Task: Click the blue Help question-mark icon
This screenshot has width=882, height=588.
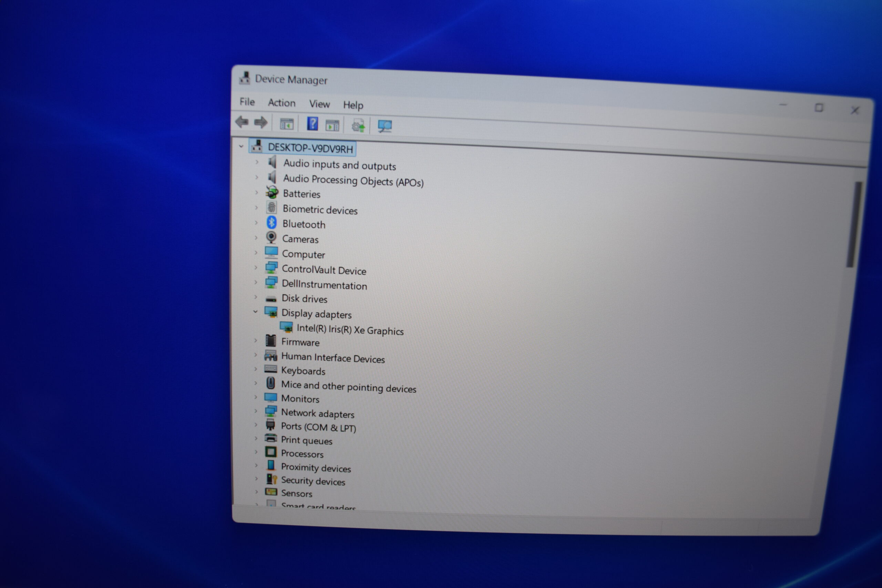Action: [x=312, y=123]
